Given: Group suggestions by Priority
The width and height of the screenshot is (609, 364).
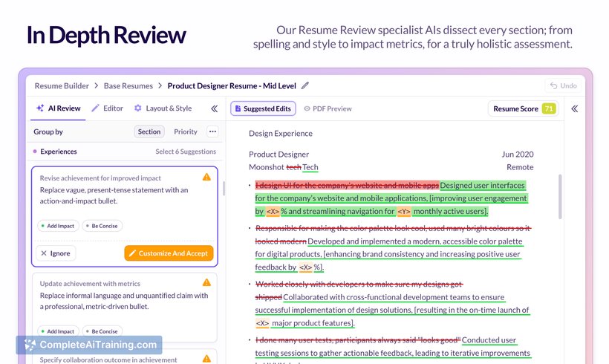Looking at the screenshot, I should point(186,131).
